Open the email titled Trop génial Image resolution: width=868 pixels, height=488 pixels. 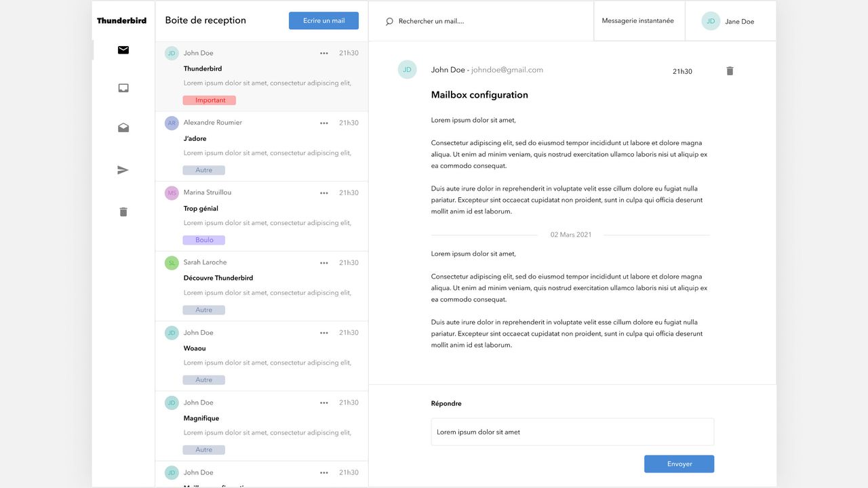click(x=262, y=216)
